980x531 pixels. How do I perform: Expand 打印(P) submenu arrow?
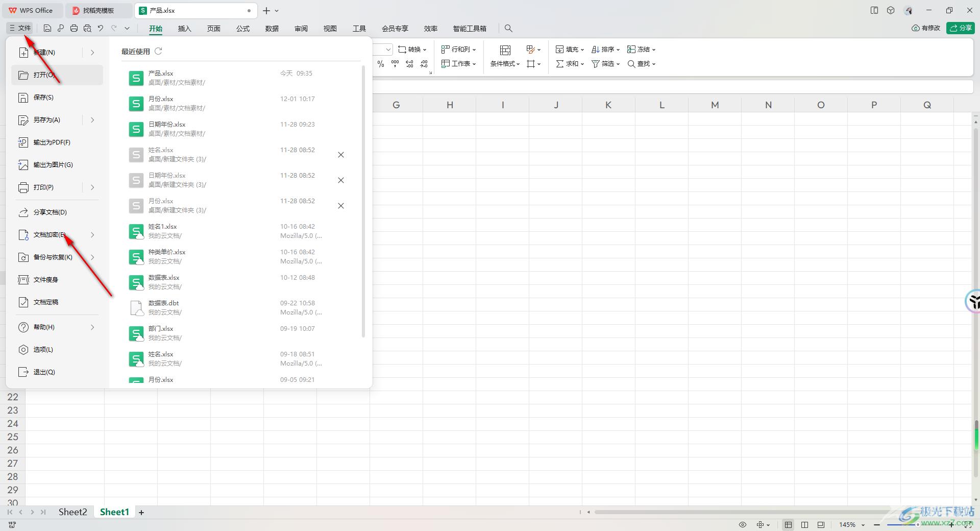tap(92, 187)
